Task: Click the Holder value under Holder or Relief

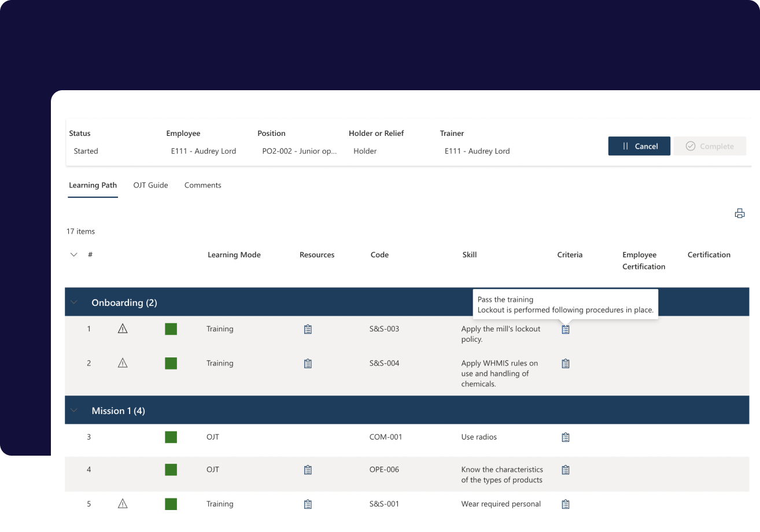Action: coord(365,151)
